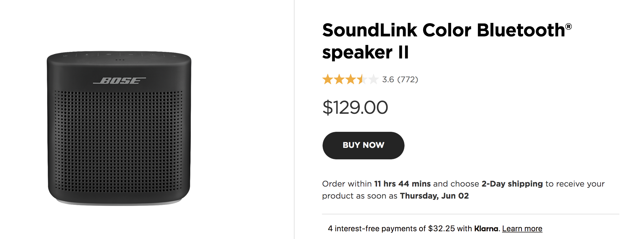
Task: Click the first gold rating star
Action: pos(328,79)
